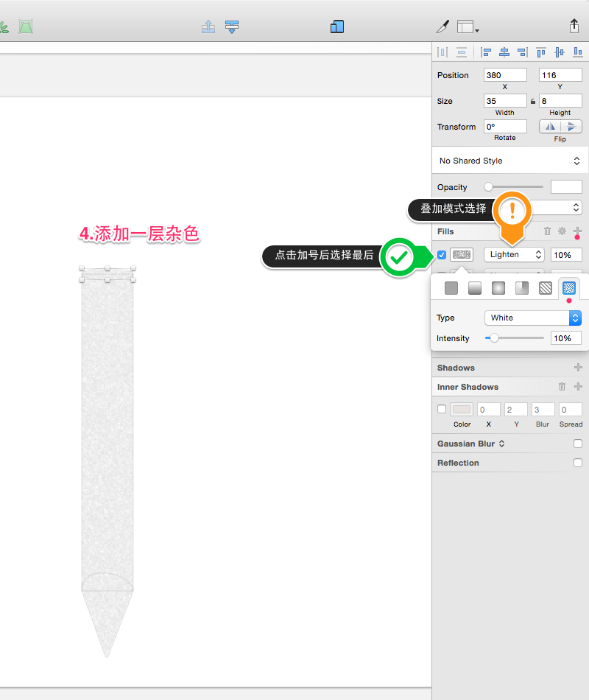The width and height of the screenshot is (589, 700).
Task: Click the inner shadow Blur field
Action: (543, 410)
